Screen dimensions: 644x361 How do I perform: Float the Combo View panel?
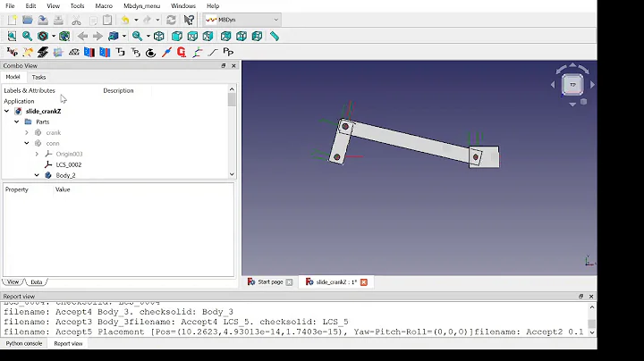pos(224,65)
